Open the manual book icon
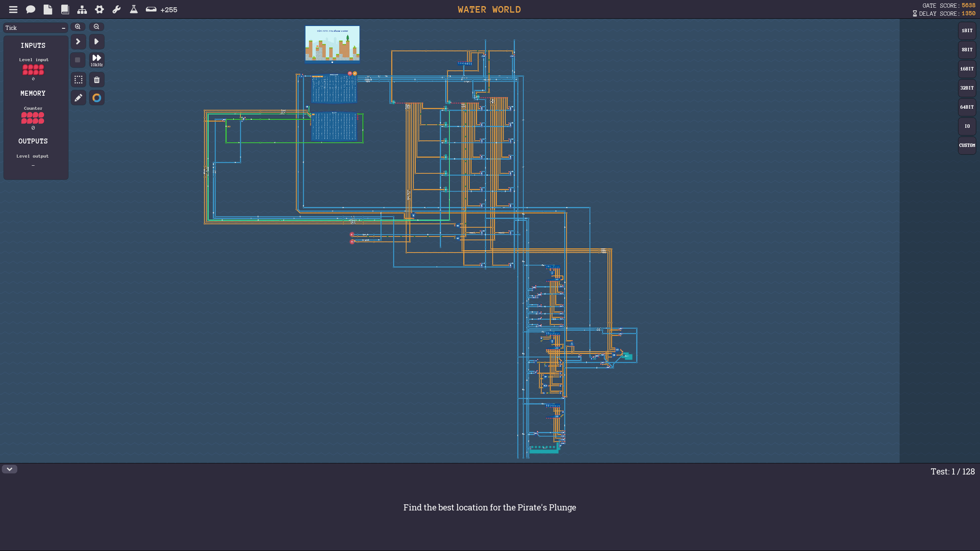The width and height of the screenshot is (980, 551). click(65, 10)
